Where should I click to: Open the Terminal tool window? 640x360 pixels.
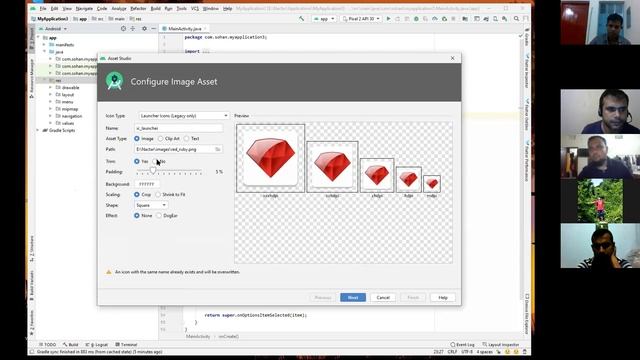pos(127,344)
